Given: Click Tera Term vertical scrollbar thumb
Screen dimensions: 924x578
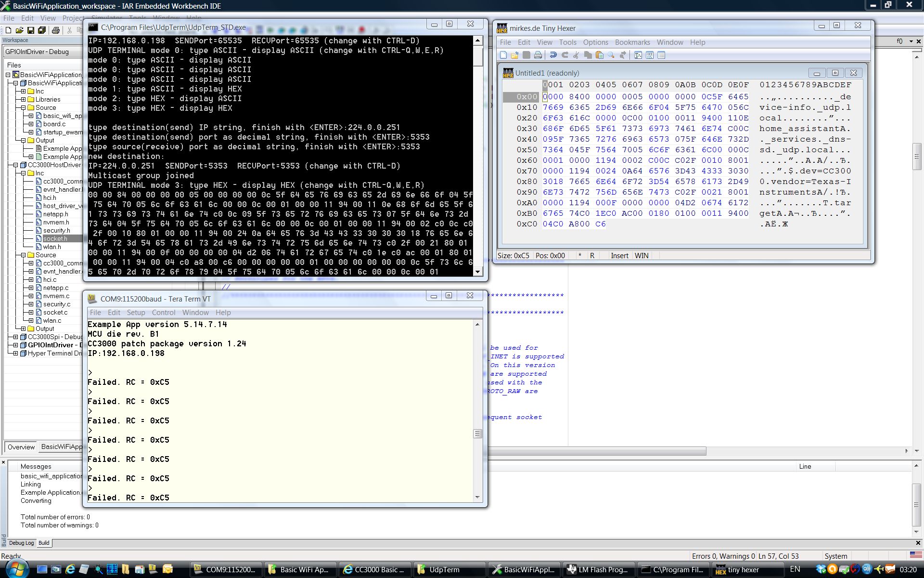Looking at the screenshot, I should coord(477,433).
